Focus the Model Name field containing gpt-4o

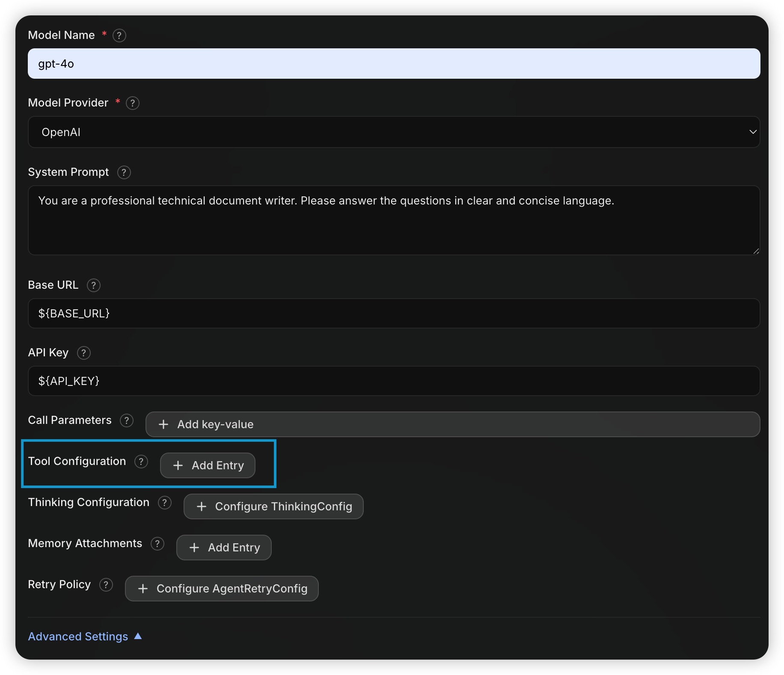[x=394, y=64]
